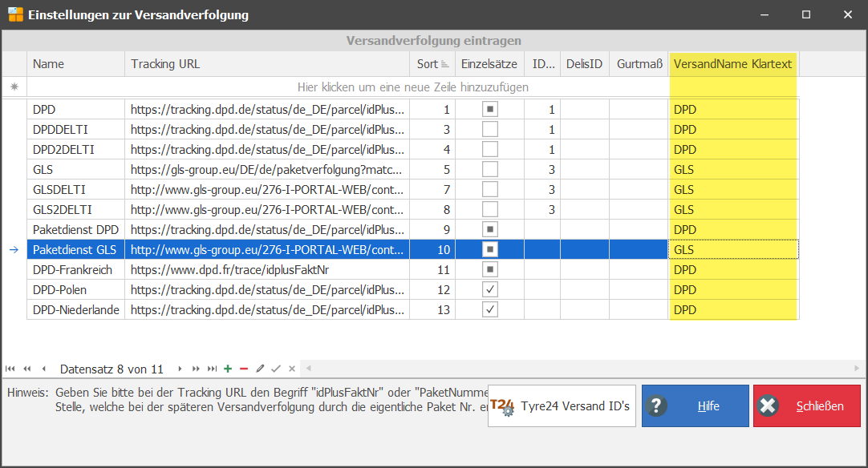868x468 pixels.
Task: Select the DPDDELTI name cell
Action: [76, 130]
